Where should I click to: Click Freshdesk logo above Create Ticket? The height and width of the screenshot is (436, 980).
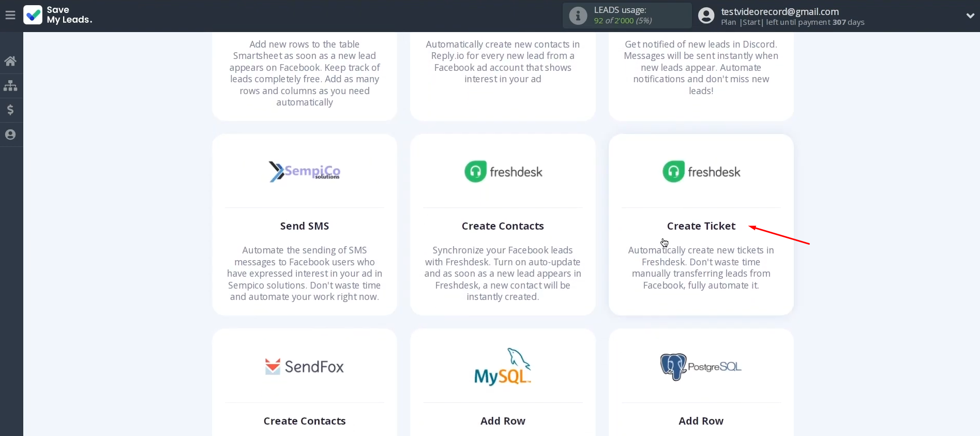(701, 172)
